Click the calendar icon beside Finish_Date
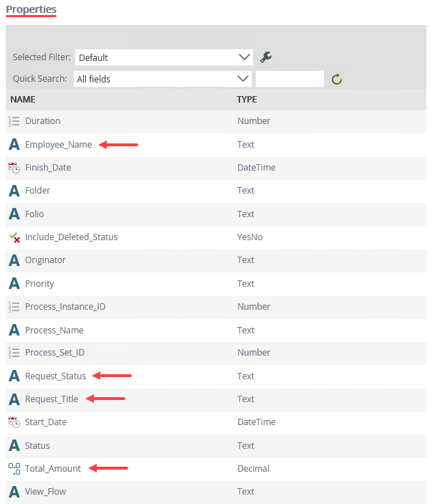Image resolution: width=430 pixels, height=504 pixels. click(14, 167)
